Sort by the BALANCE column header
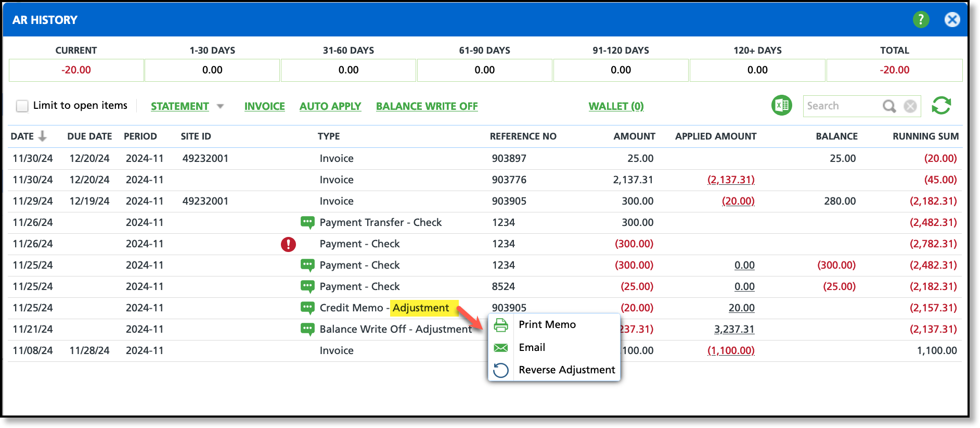980x428 pixels. (837, 136)
